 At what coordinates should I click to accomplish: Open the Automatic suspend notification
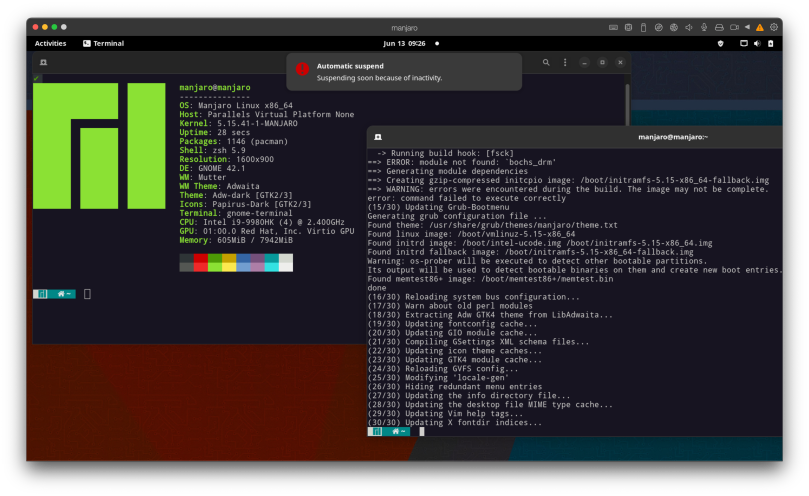(x=404, y=72)
